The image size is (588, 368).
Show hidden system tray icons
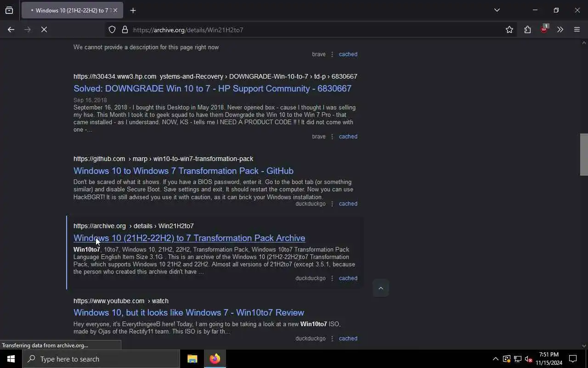[495, 359]
